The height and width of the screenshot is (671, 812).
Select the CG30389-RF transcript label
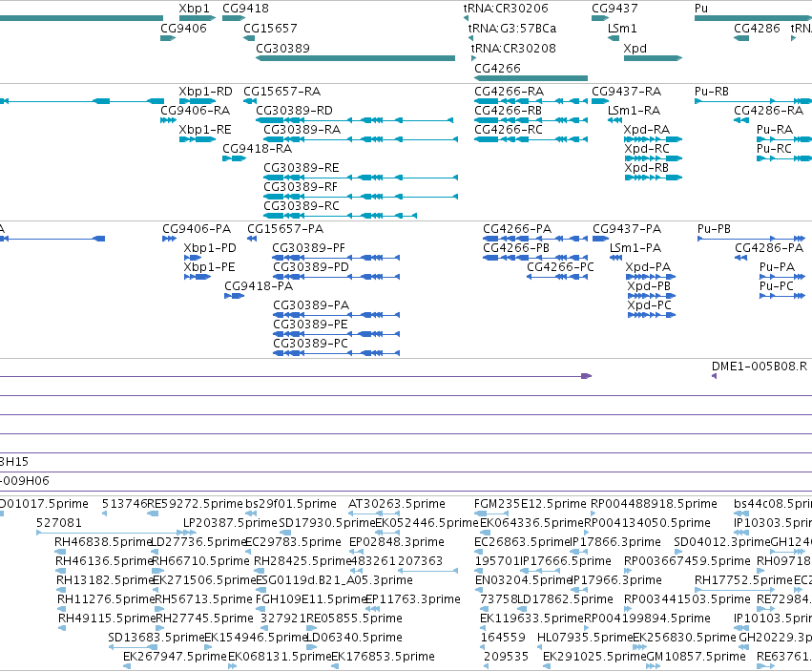[301, 186]
